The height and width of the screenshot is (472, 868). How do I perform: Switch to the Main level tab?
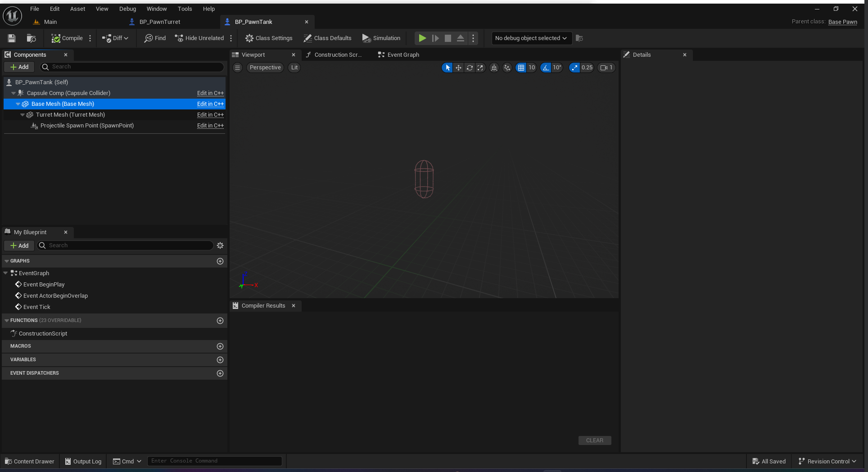pos(50,22)
